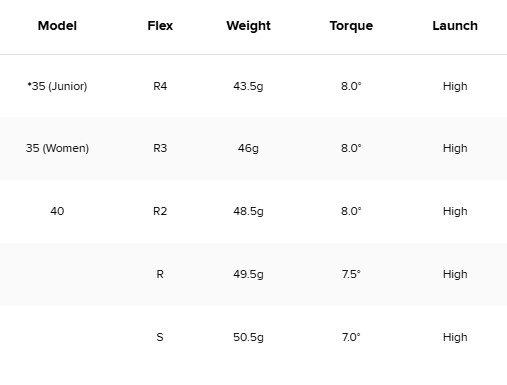The height and width of the screenshot is (385, 507).
Task: Select the S flex value
Action: [160, 337]
